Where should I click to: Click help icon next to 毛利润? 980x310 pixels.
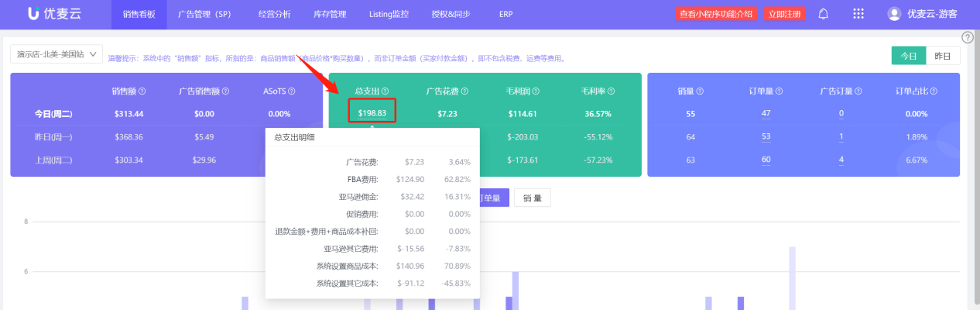pos(536,91)
